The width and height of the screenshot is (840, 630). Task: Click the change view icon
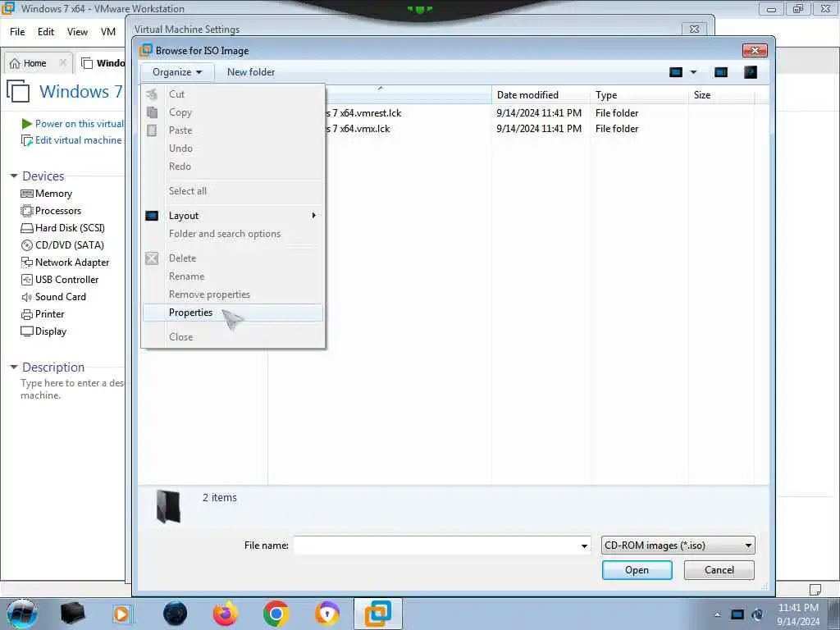(676, 72)
